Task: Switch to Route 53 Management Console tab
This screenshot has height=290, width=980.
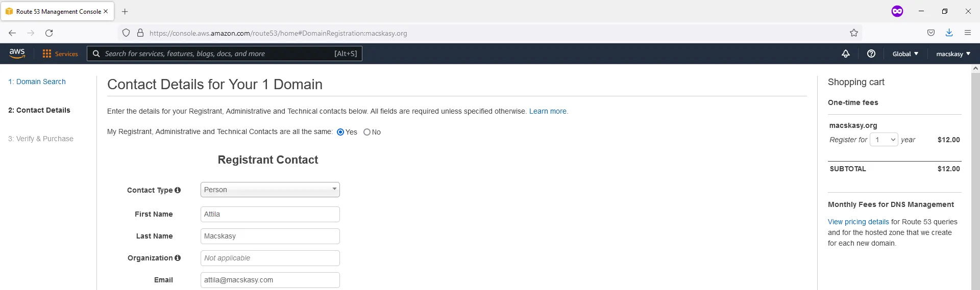Action: (x=57, y=11)
